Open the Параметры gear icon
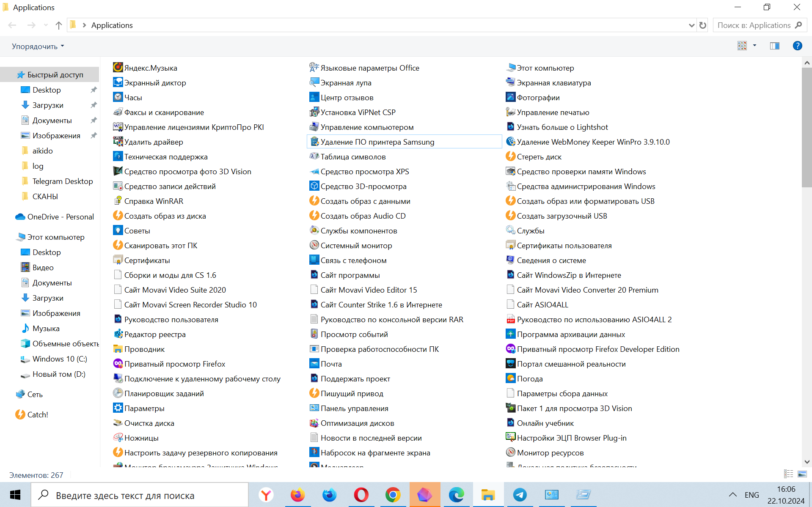812x507 pixels. click(118, 408)
